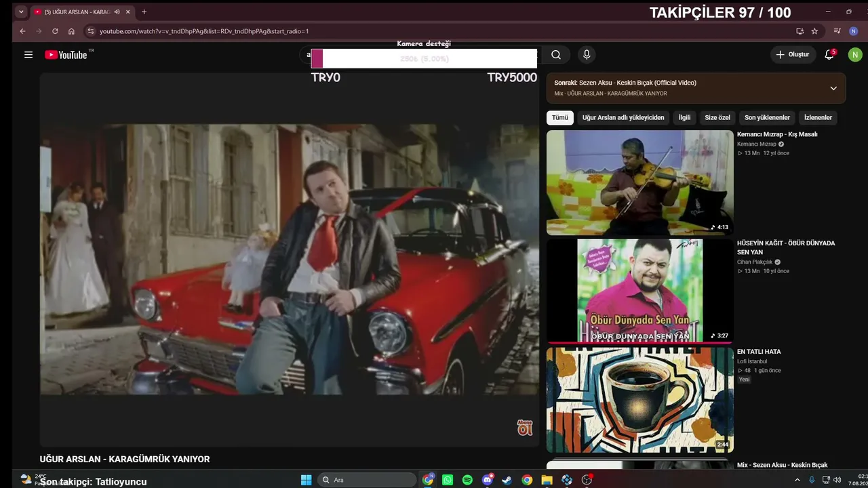The image size is (868, 488).
Task: Install app icon in address bar
Action: pyautogui.click(x=800, y=31)
